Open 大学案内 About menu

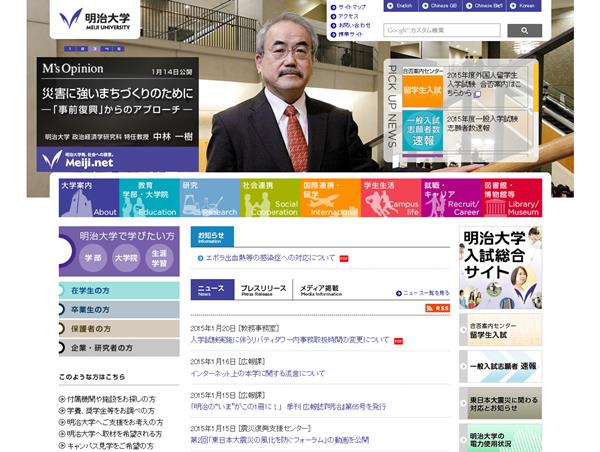pos(89,198)
